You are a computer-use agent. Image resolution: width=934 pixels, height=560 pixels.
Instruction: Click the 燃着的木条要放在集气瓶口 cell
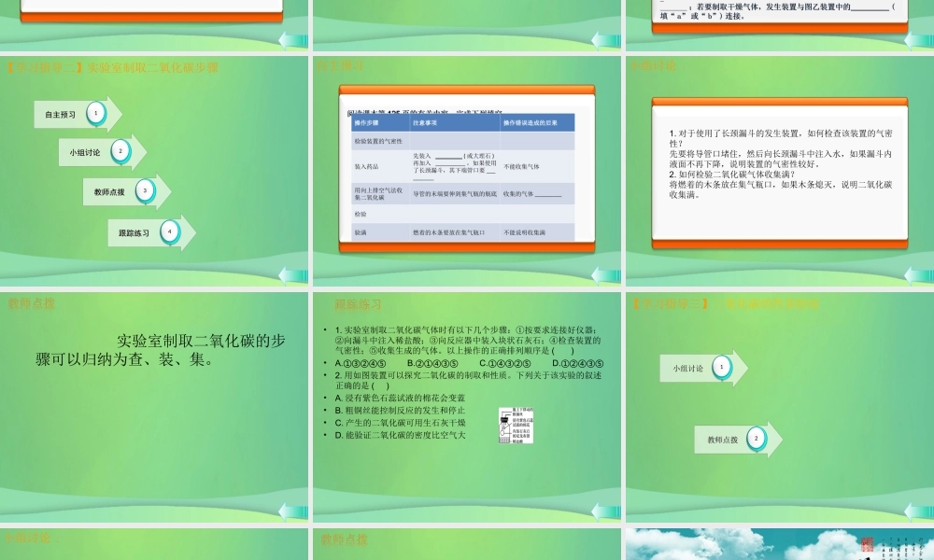[x=455, y=232]
